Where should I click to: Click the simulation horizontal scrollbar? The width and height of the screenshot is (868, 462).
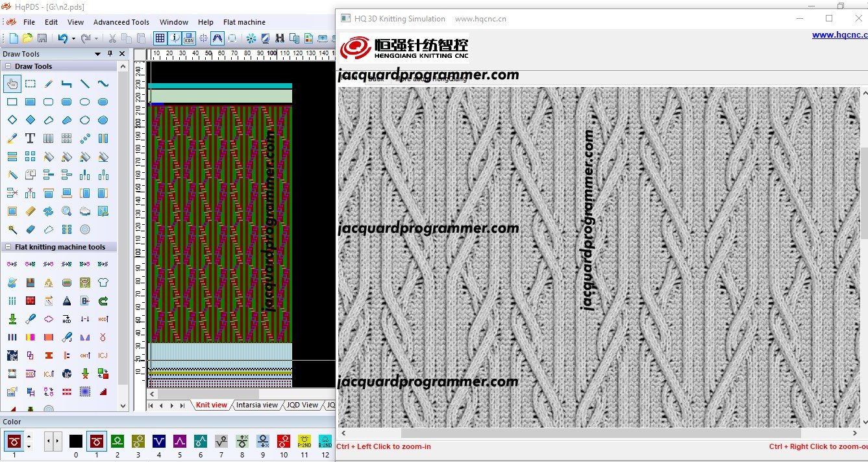[x=601, y=433]
